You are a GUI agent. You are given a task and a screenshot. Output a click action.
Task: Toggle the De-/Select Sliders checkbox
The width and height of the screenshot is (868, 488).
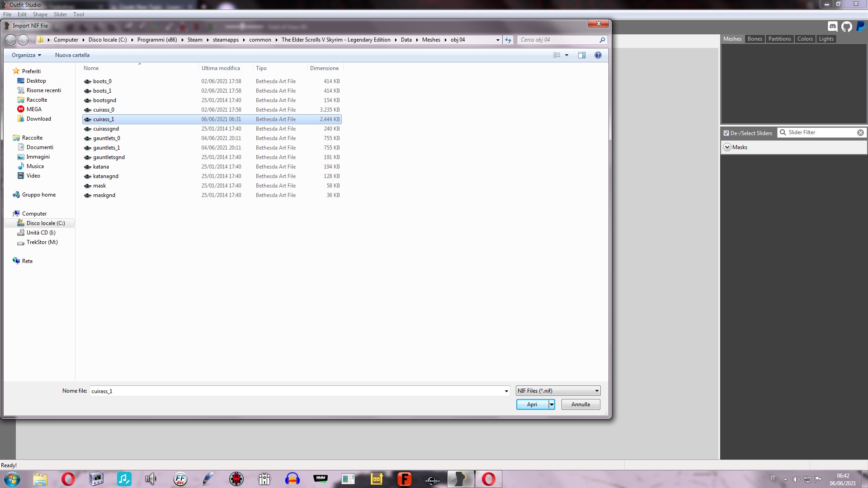[x=726, y=133]
